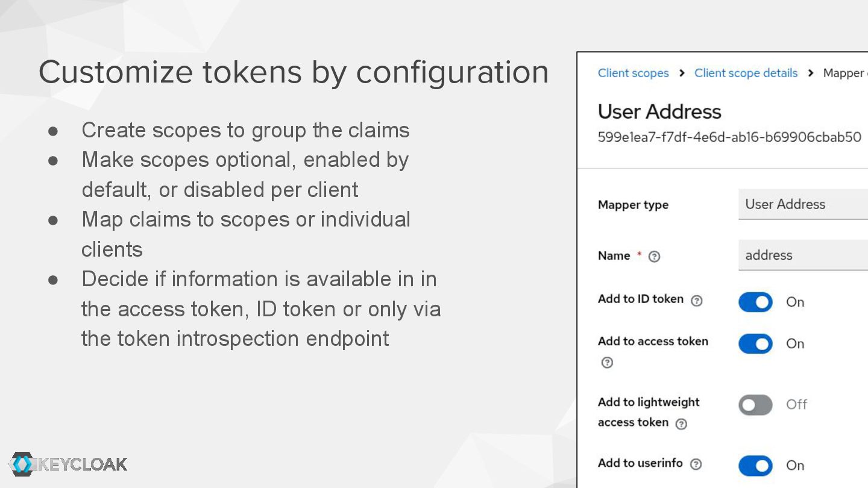Click the help icon next to Name
The width and height of the screenshot is (868, 488).
(654, 257)
